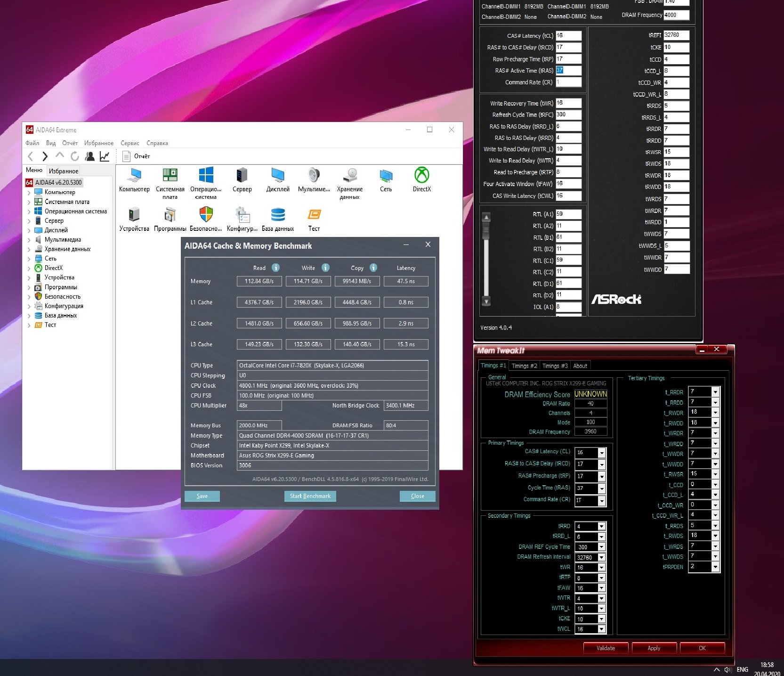Open the Мультимедиа category icon
Viewport: 784px width, 676px height.
tap(314, 176)
